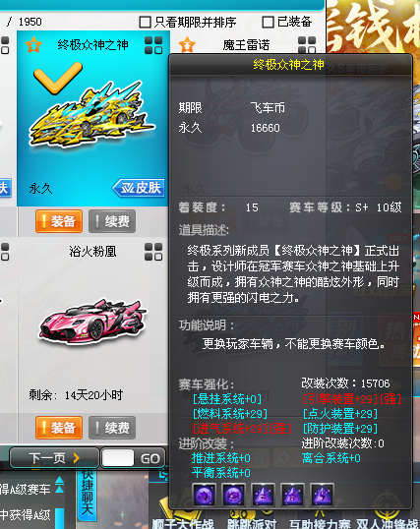Click 装备 button under 终极众神之神
This screenshot has height=529, width=420.
[x=59, y=221]
